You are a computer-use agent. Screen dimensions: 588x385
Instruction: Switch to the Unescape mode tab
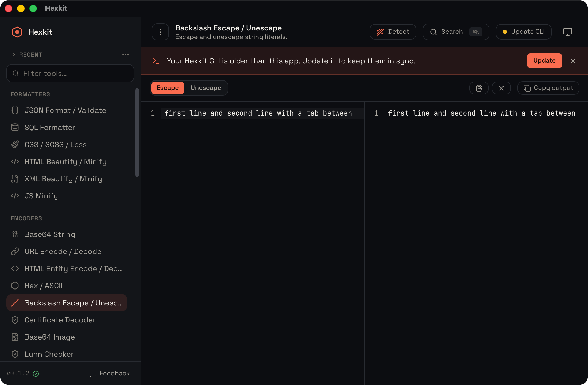tap(206, 88)
